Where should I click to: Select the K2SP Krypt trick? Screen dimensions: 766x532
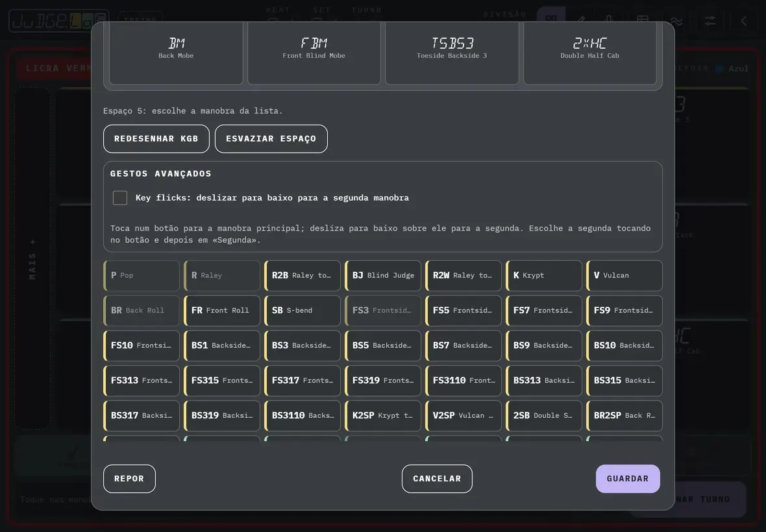click(383, 416)
